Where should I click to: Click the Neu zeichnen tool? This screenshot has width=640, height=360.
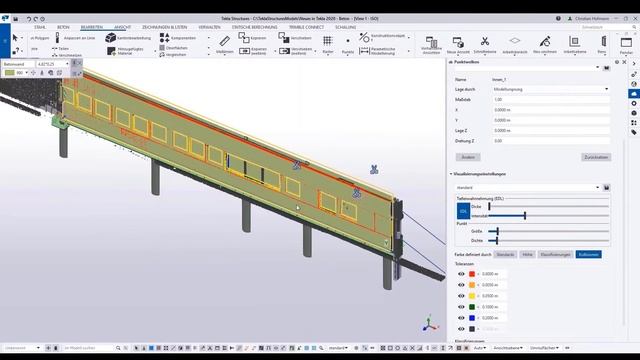click(x=544, y=44)
